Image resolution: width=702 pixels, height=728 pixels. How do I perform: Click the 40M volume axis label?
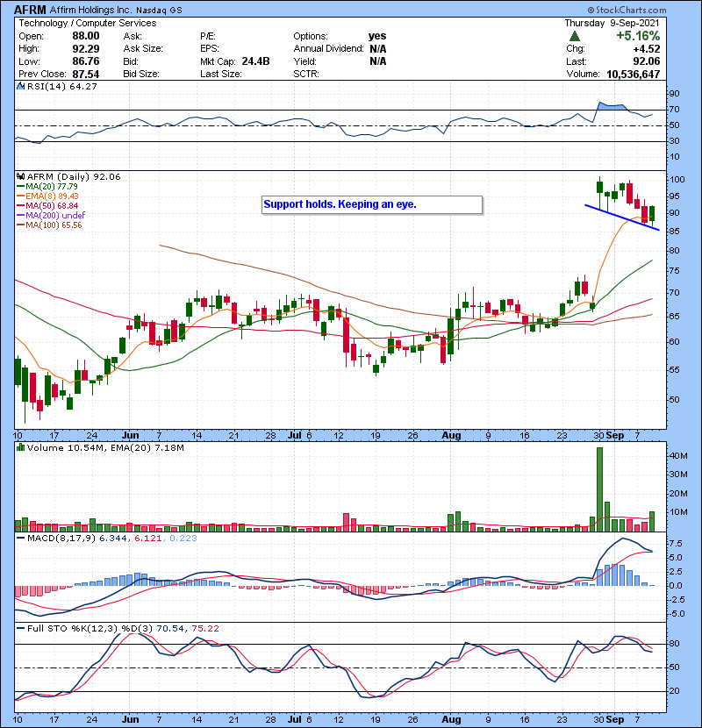point(678,456)
